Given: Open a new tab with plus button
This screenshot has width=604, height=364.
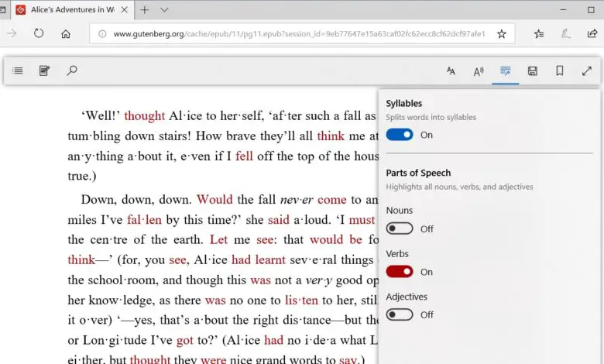Looking at the screenshot, I should click(x=145, y=10).
